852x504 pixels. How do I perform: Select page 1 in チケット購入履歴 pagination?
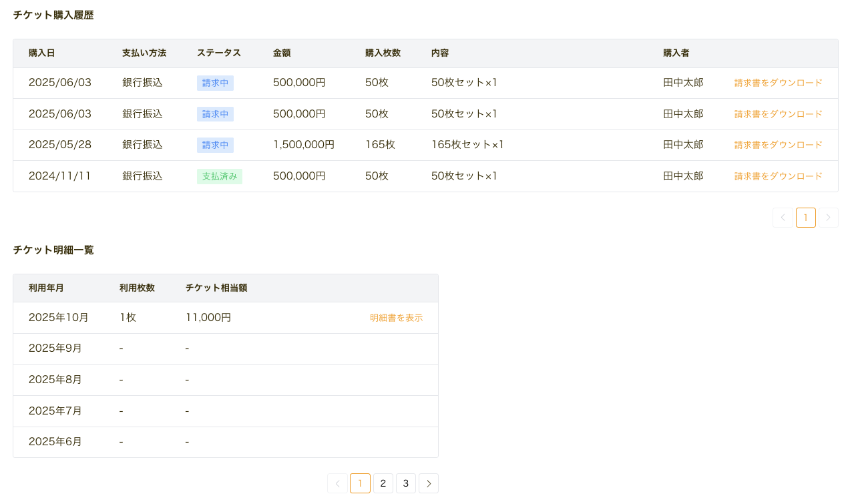click(806, 218)
